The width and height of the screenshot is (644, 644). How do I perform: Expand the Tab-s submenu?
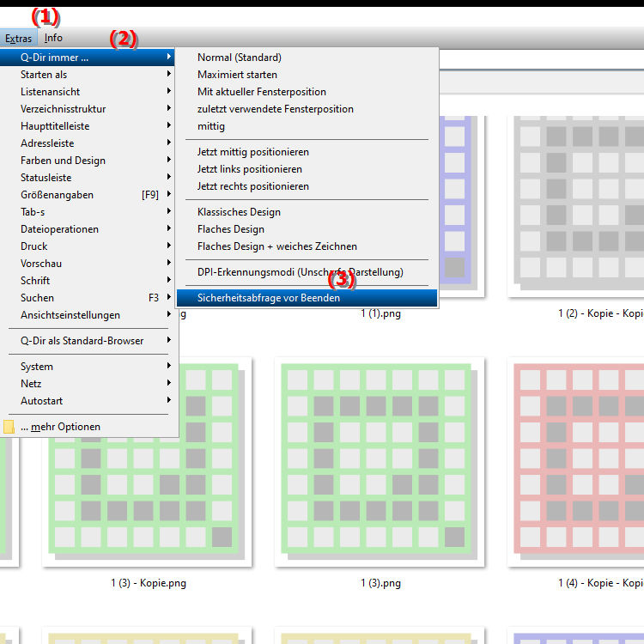tap(87, 212)
